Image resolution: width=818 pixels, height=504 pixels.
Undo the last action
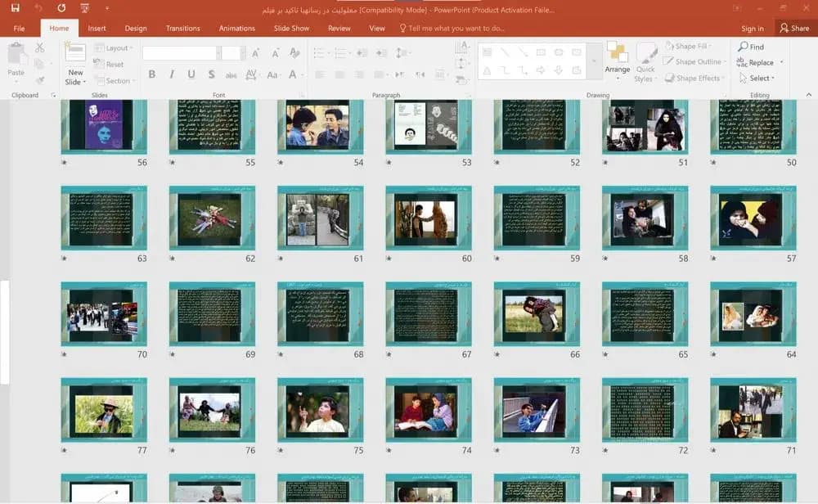[38, 8]
